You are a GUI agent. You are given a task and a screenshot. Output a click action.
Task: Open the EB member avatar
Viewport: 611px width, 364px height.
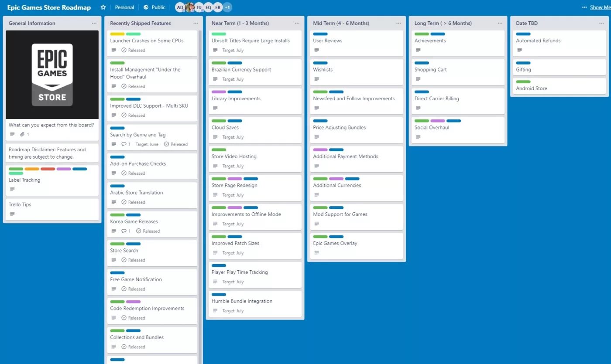click(218, 7)
